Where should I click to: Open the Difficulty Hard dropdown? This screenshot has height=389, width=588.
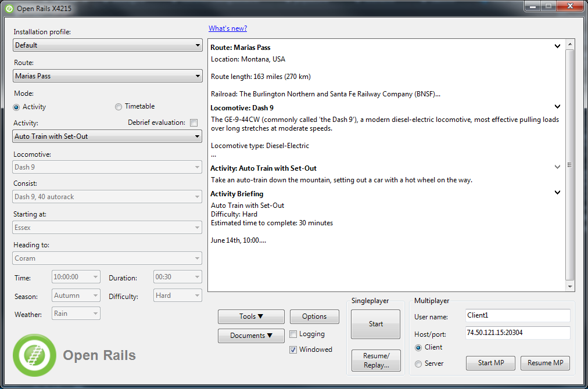pos(177,296)
